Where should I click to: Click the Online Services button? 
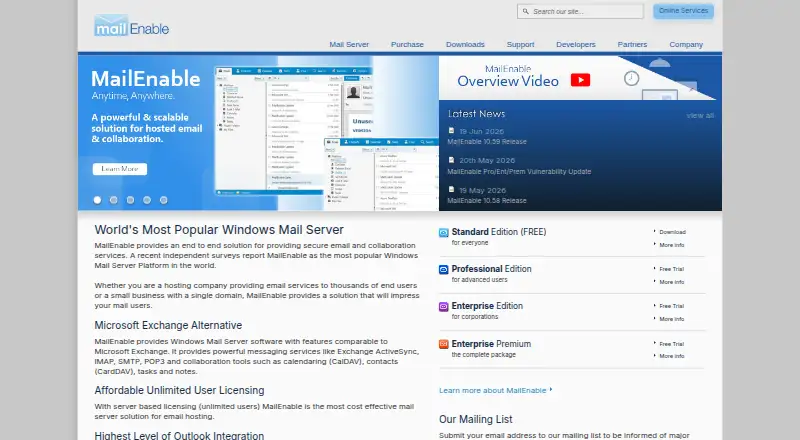683,11
